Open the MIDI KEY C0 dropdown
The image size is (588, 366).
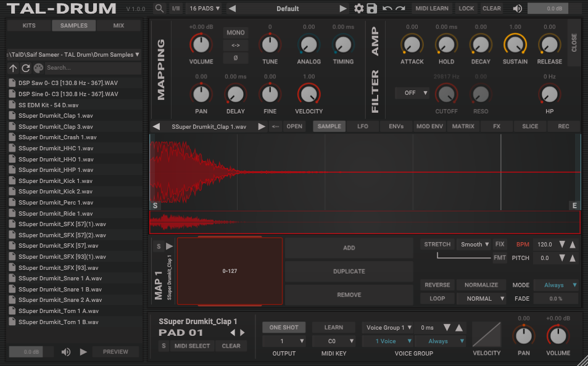click(334, 341)
